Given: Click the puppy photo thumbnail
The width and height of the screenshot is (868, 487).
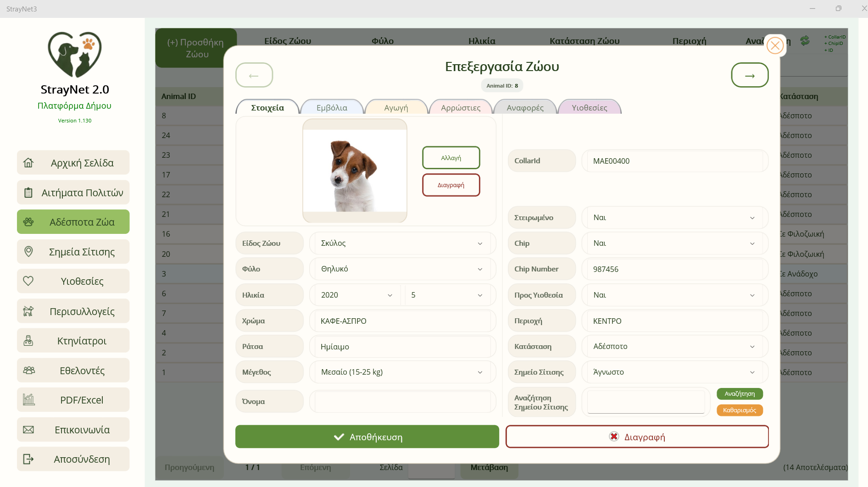Looking at the screenshot, I should 355,171.
